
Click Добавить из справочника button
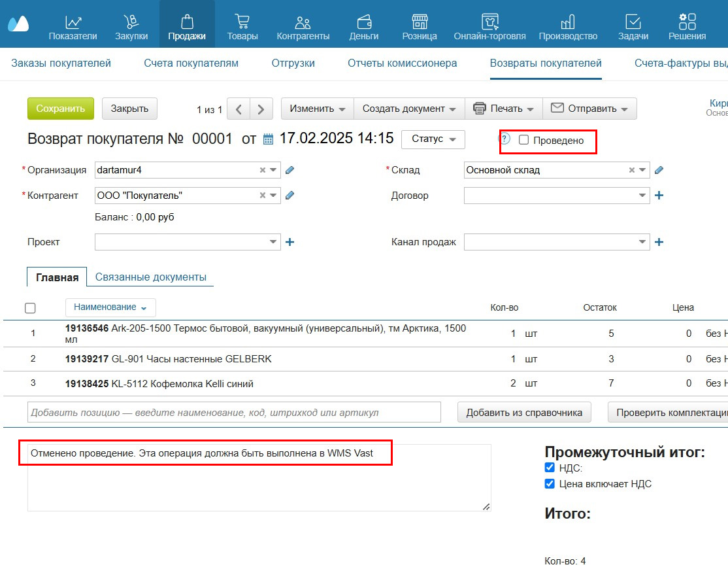coord(524,413)
